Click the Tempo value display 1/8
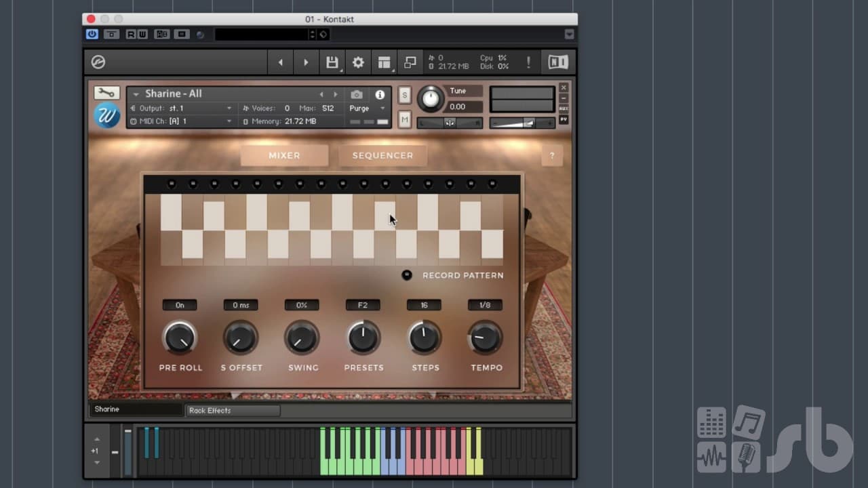Viewport: 868px width, 488px height. [486, 305]
